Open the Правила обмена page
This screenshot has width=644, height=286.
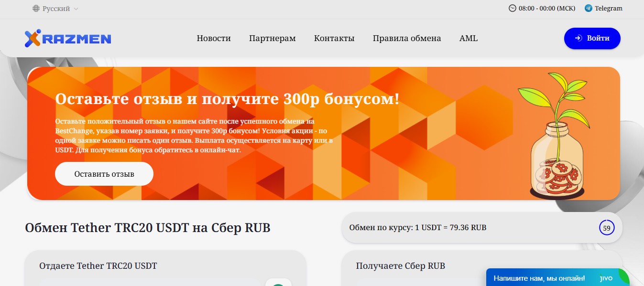coord(407,38)
